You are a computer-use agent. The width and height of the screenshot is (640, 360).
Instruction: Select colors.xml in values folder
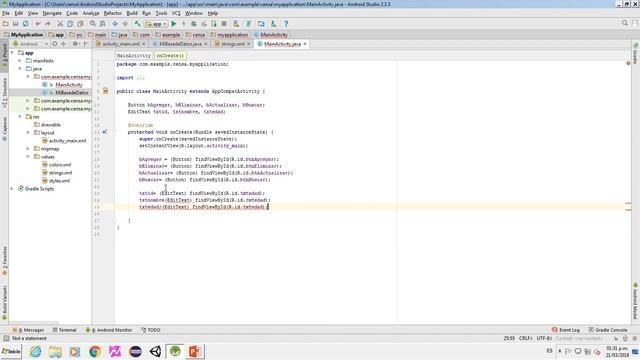coord(60,164)
